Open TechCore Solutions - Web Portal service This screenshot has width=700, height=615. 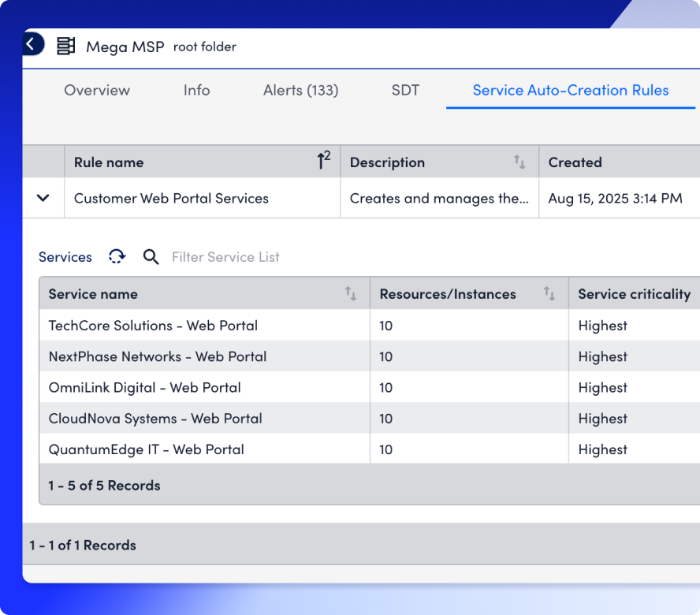tap(153, 326)
